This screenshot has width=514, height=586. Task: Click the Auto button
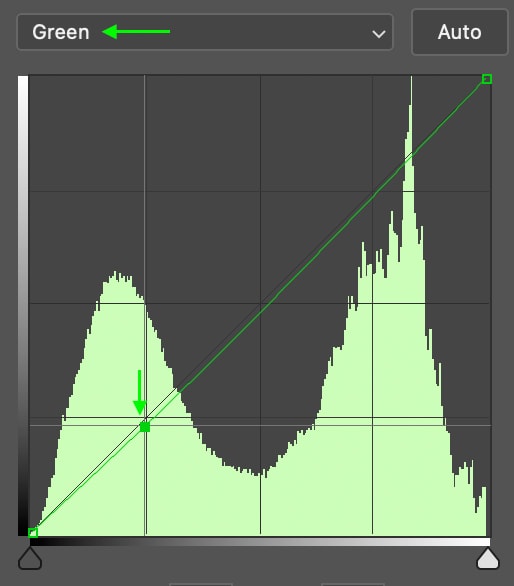click(x=459, y=32)
